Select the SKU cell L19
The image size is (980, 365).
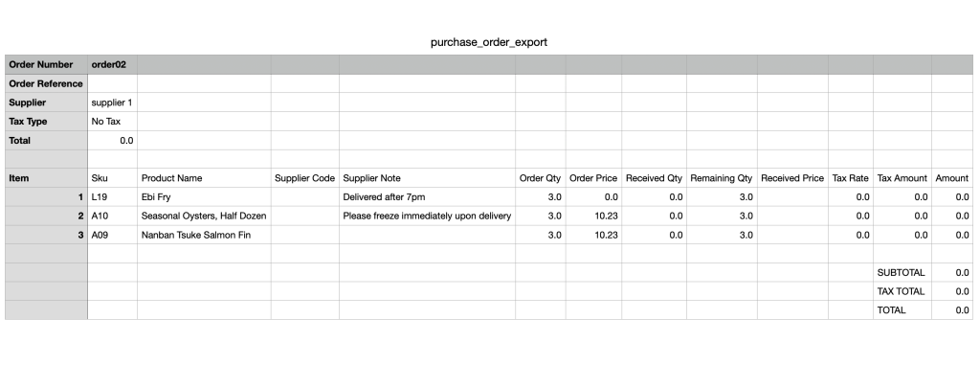[x=112, y=197]
